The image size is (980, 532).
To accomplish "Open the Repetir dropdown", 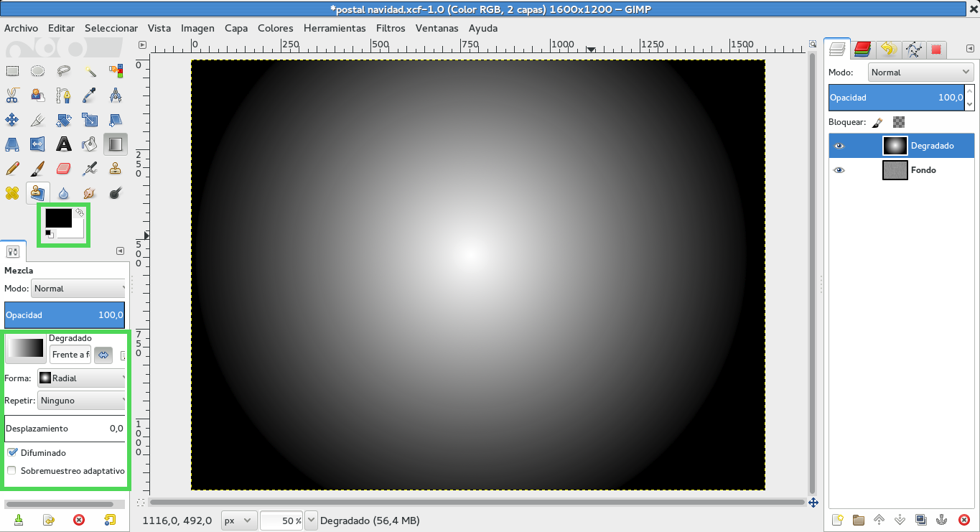I will click(x=81, y=401).
